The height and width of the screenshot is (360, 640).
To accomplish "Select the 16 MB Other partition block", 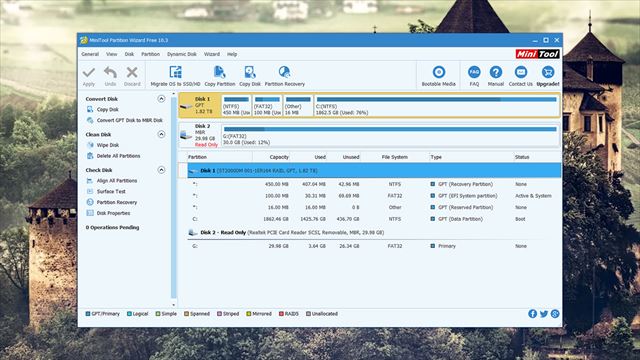I will 298,106.
